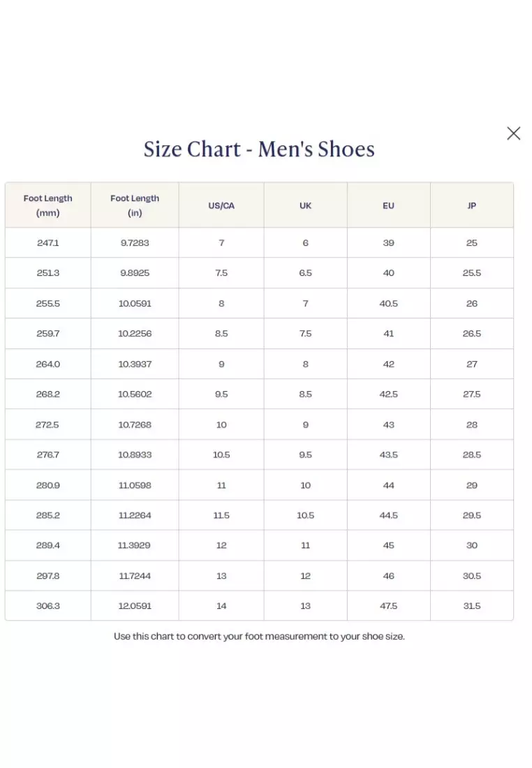Click the conversion instruction text below the chart
This screenshot has height=768, width=532.
(260, 636)
